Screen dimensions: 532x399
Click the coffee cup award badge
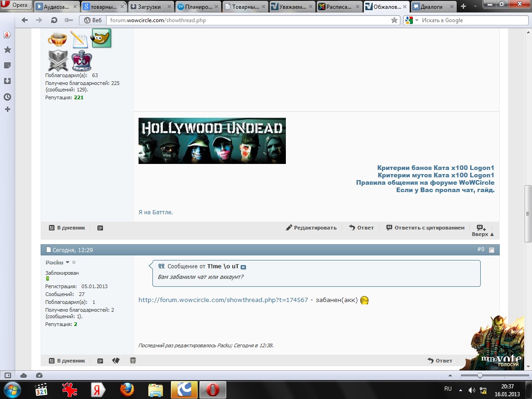57,39
